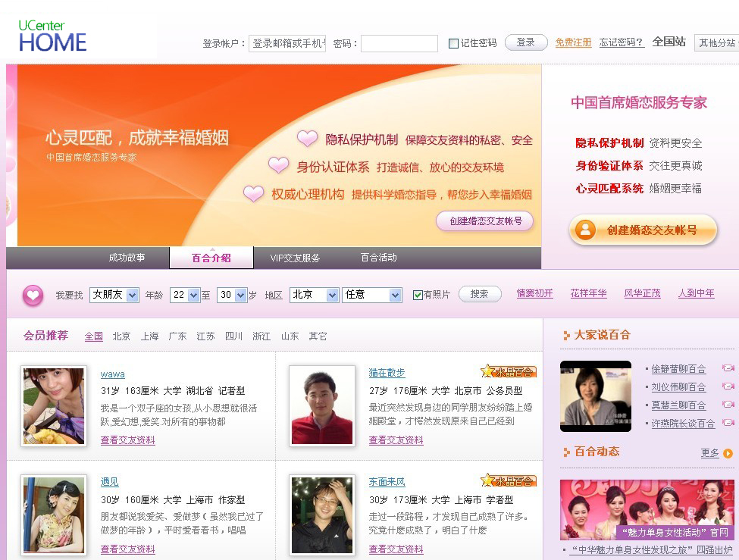Click 水晶百合 star badge on 东面来风 card
This screenshot has width=739, height=560.
click(509, 480)
